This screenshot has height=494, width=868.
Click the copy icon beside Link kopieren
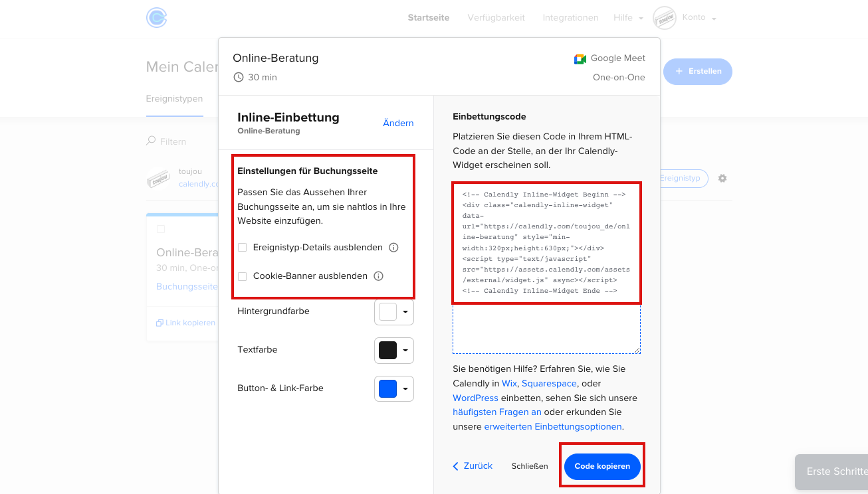(x=160, y=323)
